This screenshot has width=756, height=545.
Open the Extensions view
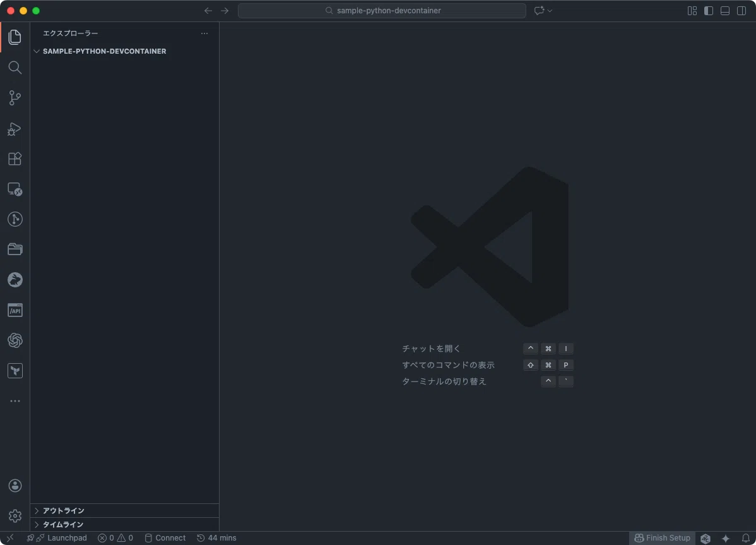pyautogui.click(x=15, y=159)
